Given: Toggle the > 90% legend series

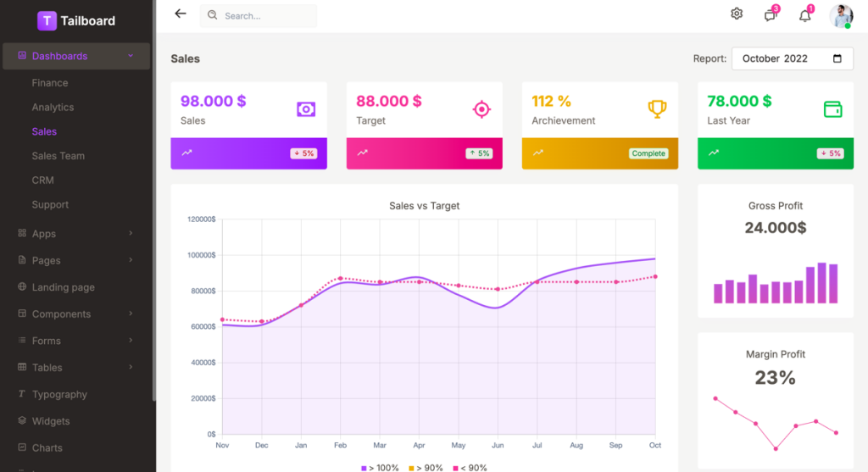Looking at the screenshot, I should click(427, 468).
